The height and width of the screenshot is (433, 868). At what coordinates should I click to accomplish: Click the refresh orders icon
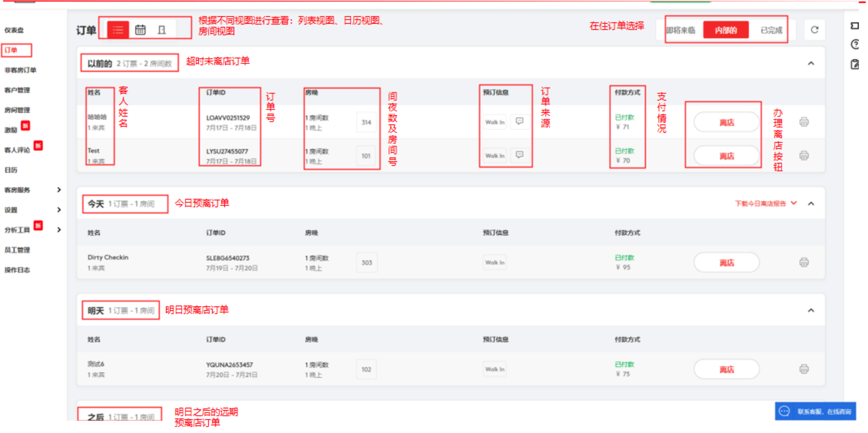coord(814,30)
